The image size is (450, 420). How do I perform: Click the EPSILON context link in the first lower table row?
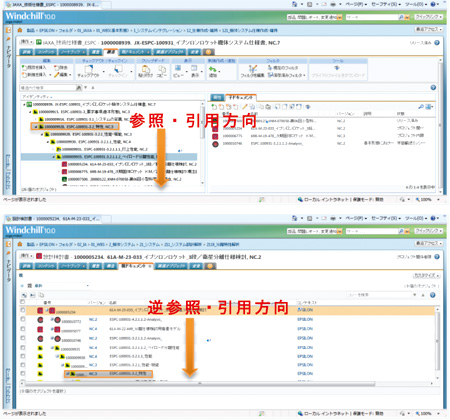click(305, 310)
